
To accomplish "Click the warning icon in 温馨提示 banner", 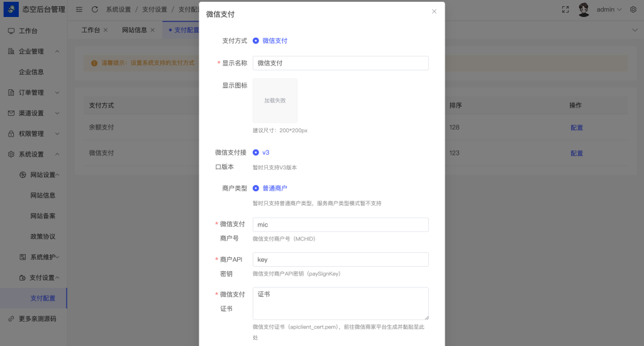I will pyautogui.click(x=94, y=63).
